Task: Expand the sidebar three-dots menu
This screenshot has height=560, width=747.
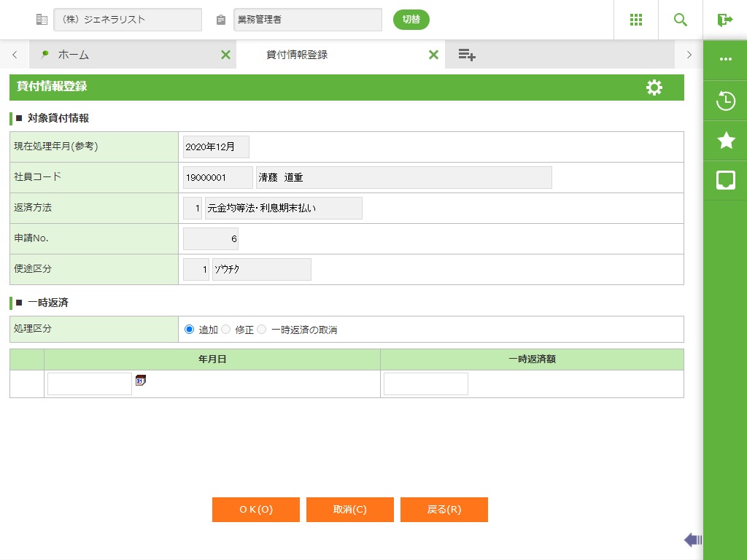Action: pyautogui.click(x=725, y=59)
